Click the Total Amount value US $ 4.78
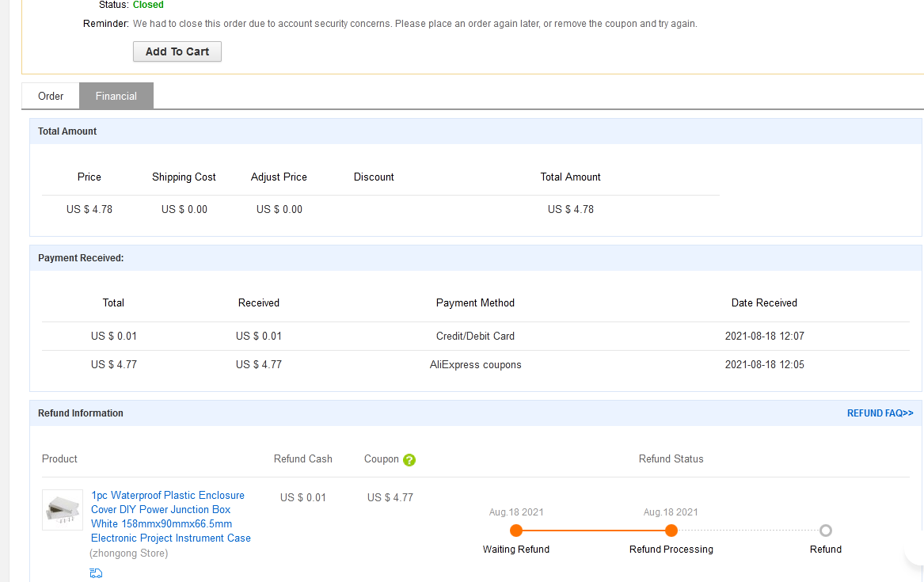Image resolution: width=924 pixels, height=582 pixels. (x=570, y=209)
